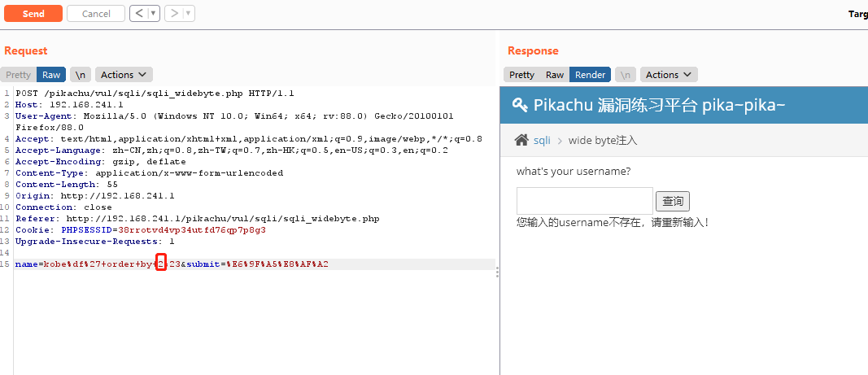
Task: Click the "what's your username?" label
Action: [574, 171]
